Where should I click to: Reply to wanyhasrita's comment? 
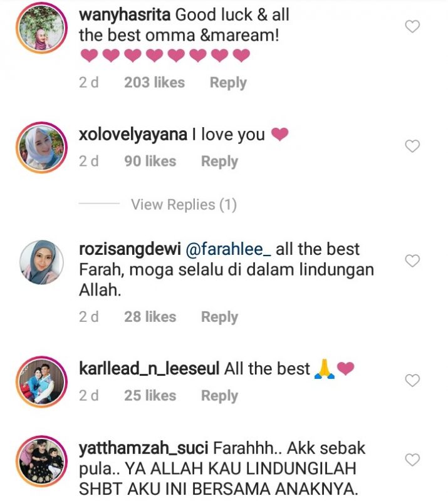point(228,83)
